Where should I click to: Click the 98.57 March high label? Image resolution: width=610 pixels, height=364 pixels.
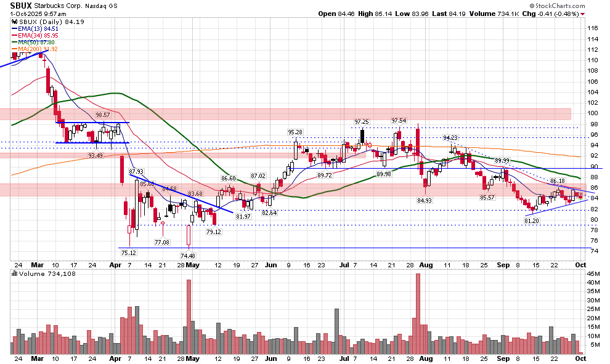tap(102, 115)
